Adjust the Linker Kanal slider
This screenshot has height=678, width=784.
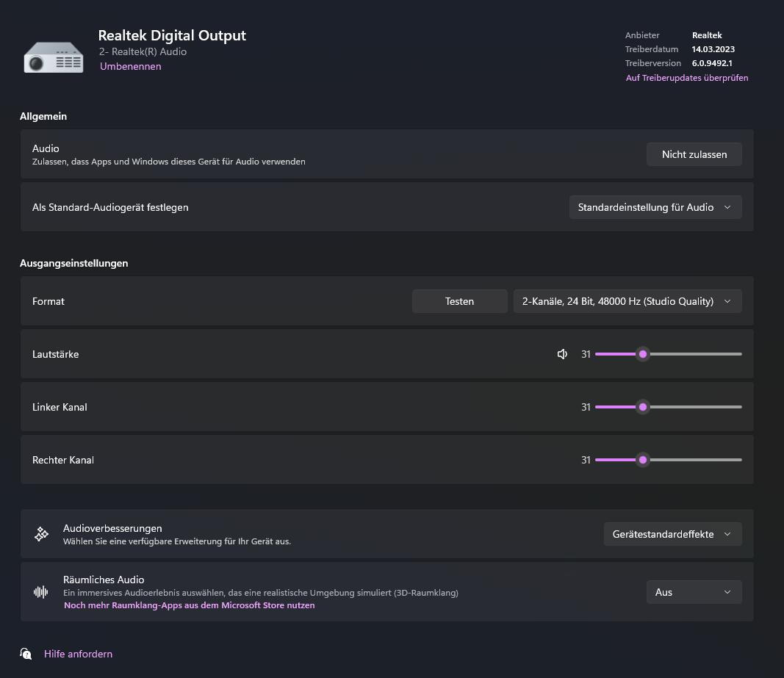point(669,407)
